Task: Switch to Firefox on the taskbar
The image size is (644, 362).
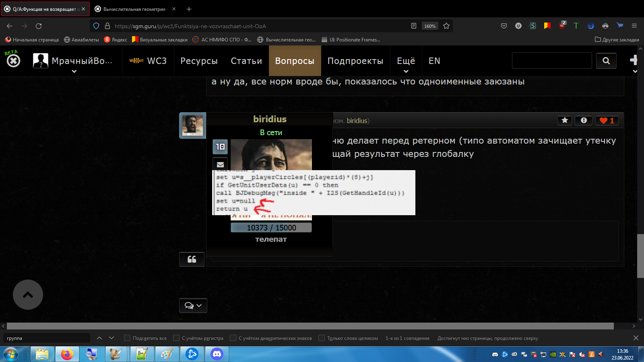Action: coord(67,354)
